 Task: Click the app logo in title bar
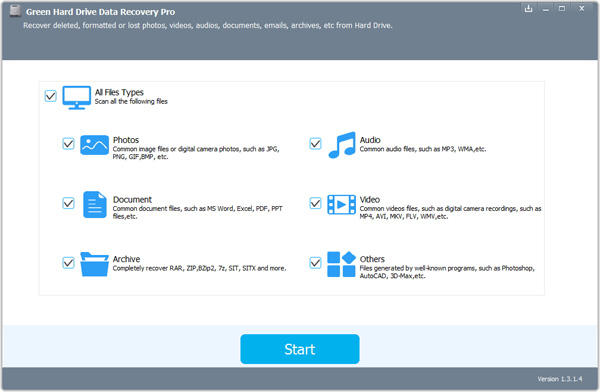click(x=15, y=11)
